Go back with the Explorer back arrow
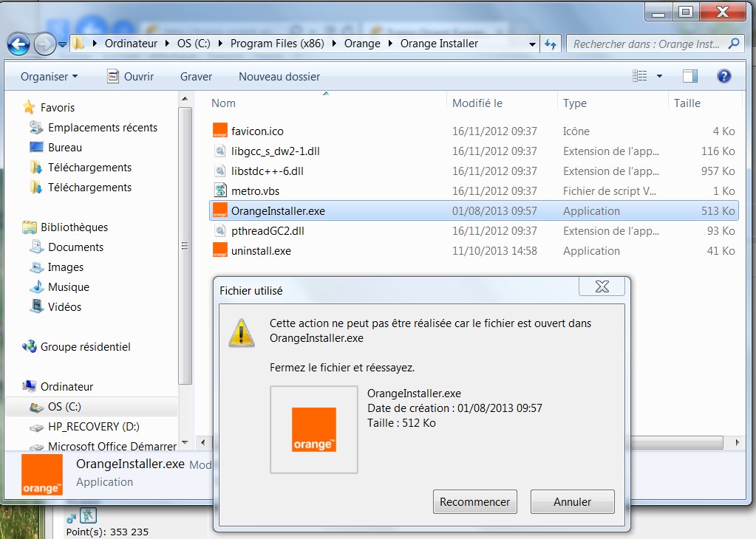756x539 pixels. pyautogui.click(x=18, y=44)
